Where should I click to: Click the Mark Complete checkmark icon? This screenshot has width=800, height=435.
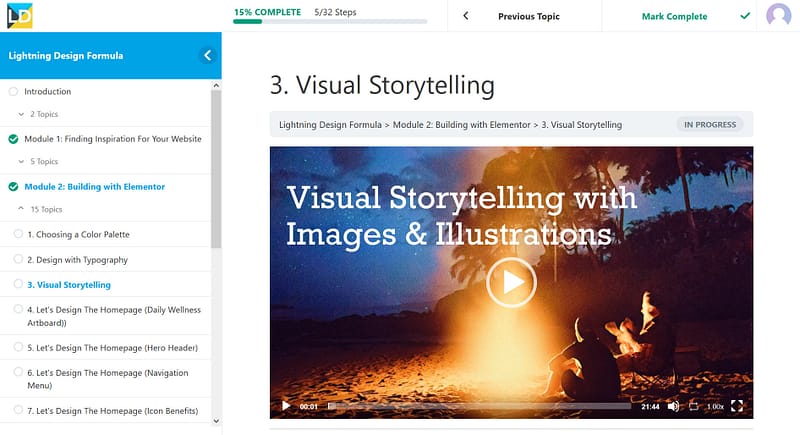pyautogui.click(x=745, y=16)
